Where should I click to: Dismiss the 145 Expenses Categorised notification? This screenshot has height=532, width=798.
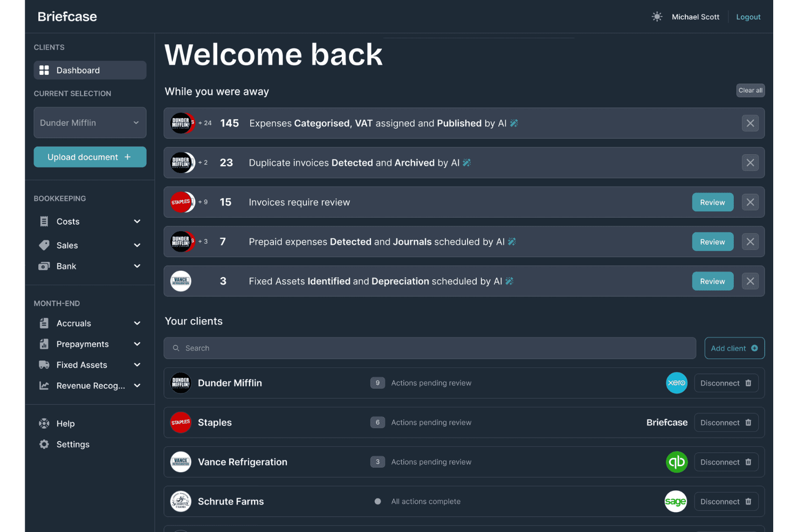750,123
